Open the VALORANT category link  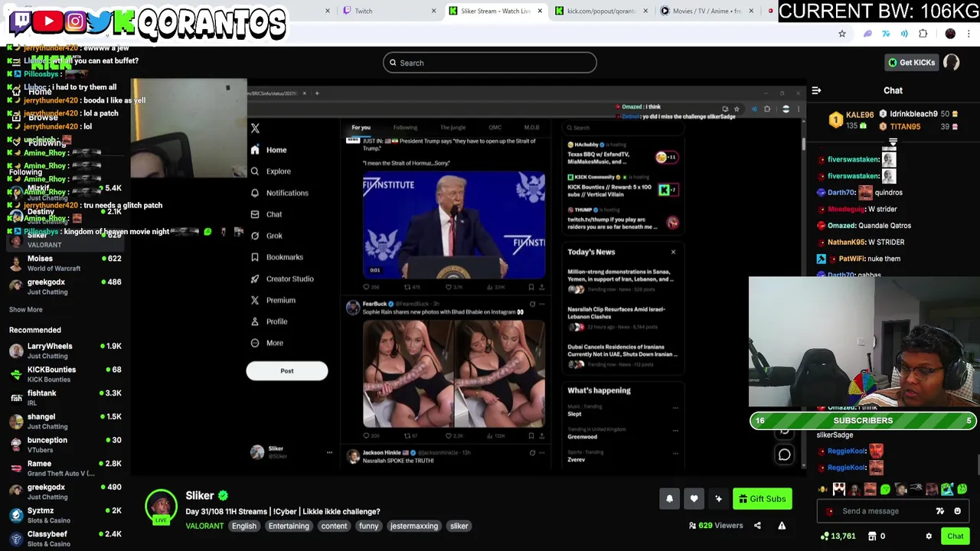(x=204, y=526)
